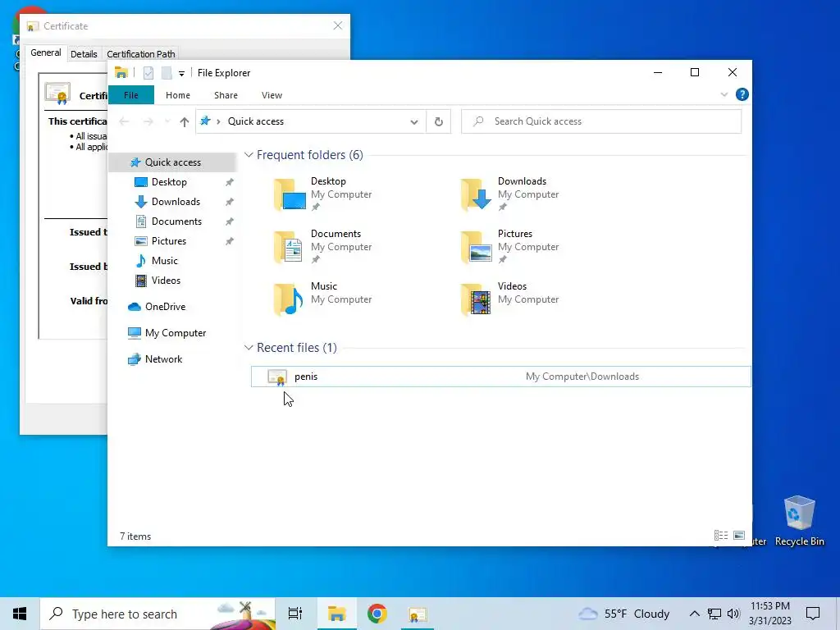Image resolution: width=840 pixels, height=630 pixels.
Task: Select Desktop in the navigation pane
Action: coord(169,182)
